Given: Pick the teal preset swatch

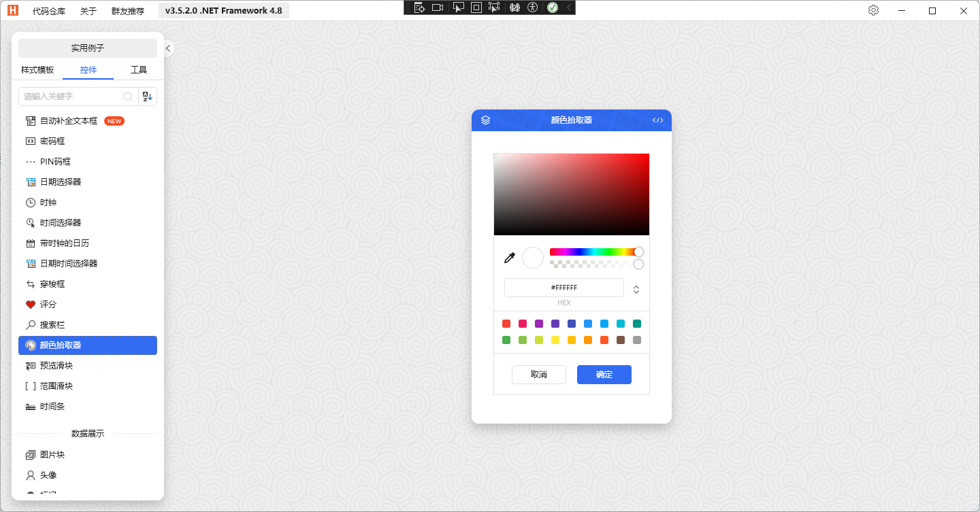Looking at the screenshot, I should [637, 324].
